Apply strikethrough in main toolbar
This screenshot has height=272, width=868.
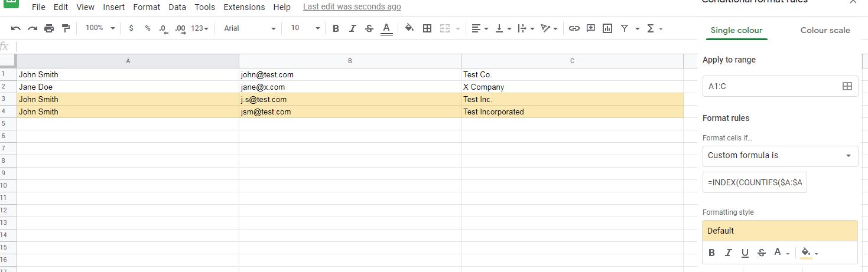pyautogui.click(x=369, y=28)
